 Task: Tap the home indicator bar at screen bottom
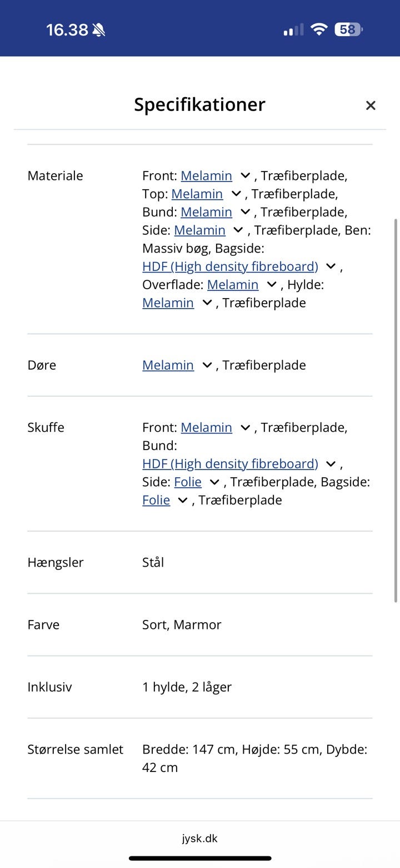(200, 857)
